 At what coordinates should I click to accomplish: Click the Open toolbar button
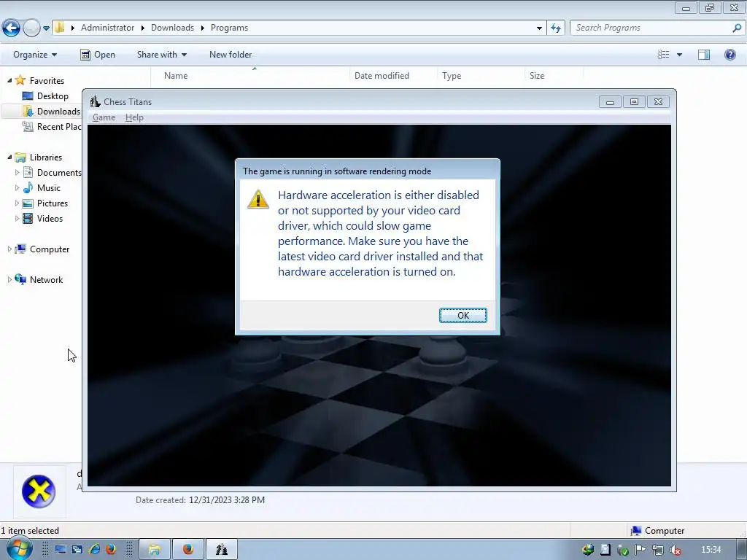pyautogui.click(x=98, y=54)
